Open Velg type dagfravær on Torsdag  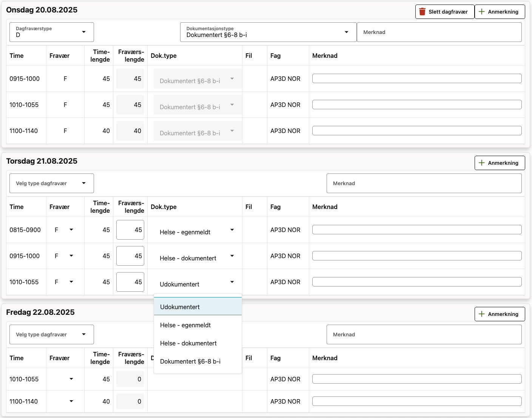(51, 183)
